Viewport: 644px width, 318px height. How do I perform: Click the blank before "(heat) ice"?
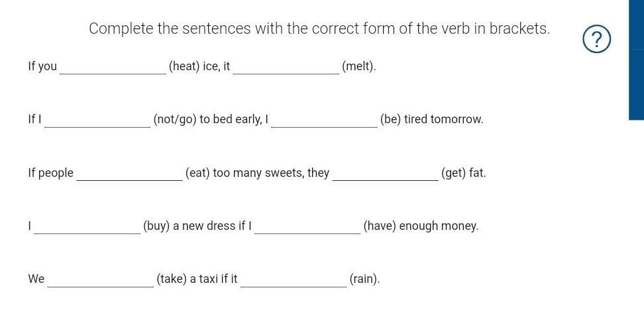113,66
